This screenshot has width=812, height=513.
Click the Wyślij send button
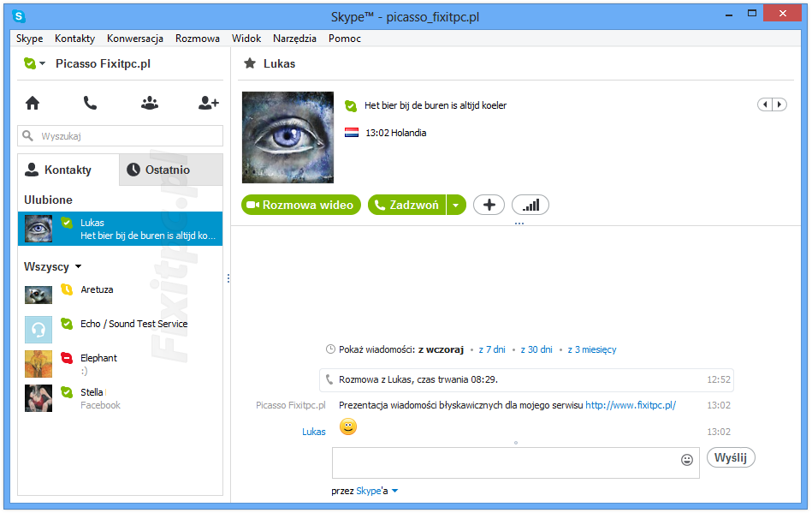tap(731, 457)
